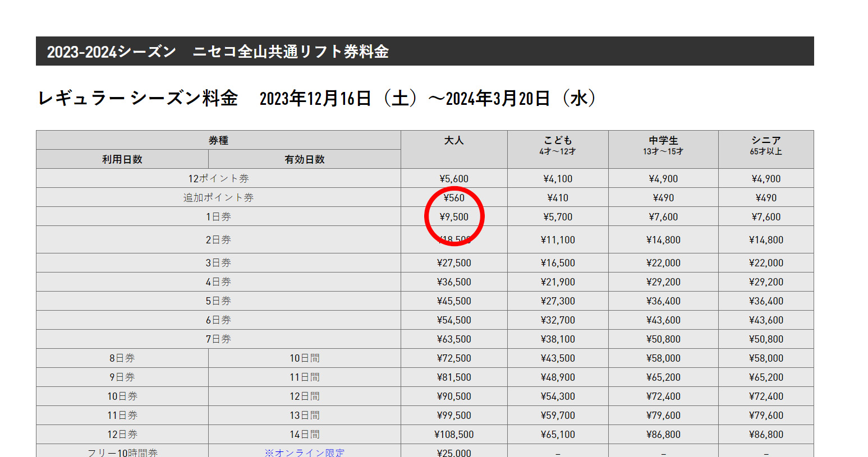Click the 券種 column header

218,140
